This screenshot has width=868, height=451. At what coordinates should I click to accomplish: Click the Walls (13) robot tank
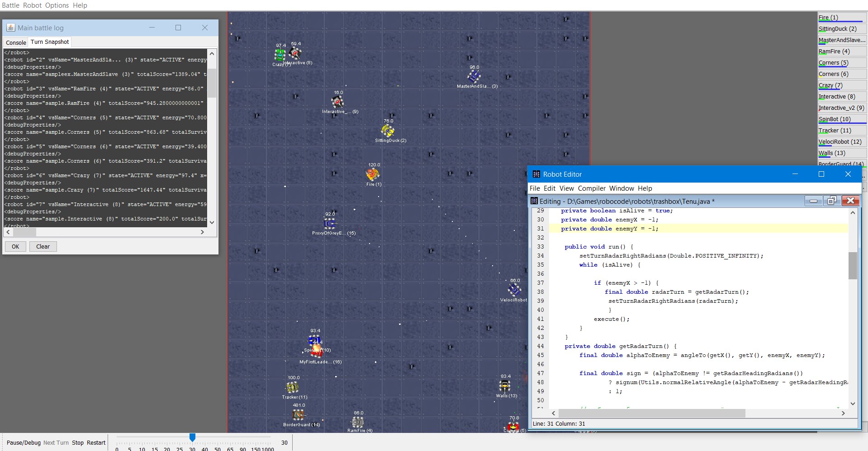[x=505, y=386]
